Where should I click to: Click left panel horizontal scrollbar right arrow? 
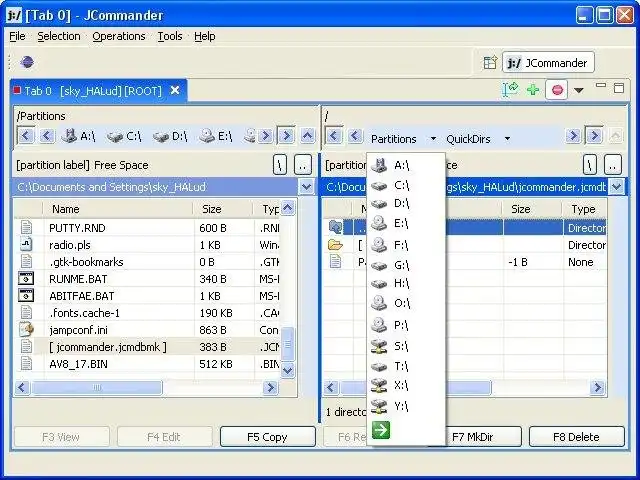coord(270,387)
